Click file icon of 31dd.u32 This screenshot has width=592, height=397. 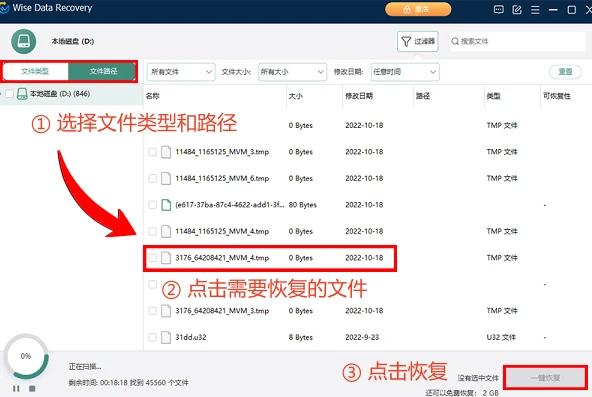166,337
